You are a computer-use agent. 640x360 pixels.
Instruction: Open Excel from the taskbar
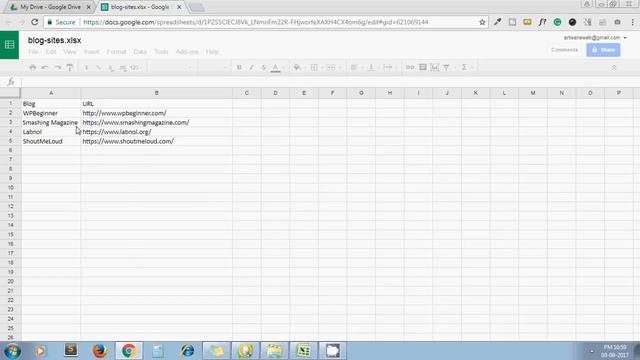(x=303, y=351)
